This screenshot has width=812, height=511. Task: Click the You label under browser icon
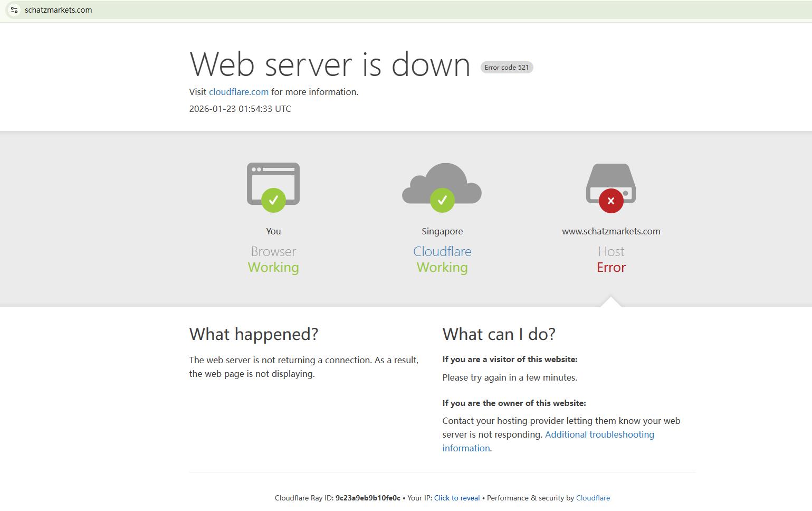[273, 231]
